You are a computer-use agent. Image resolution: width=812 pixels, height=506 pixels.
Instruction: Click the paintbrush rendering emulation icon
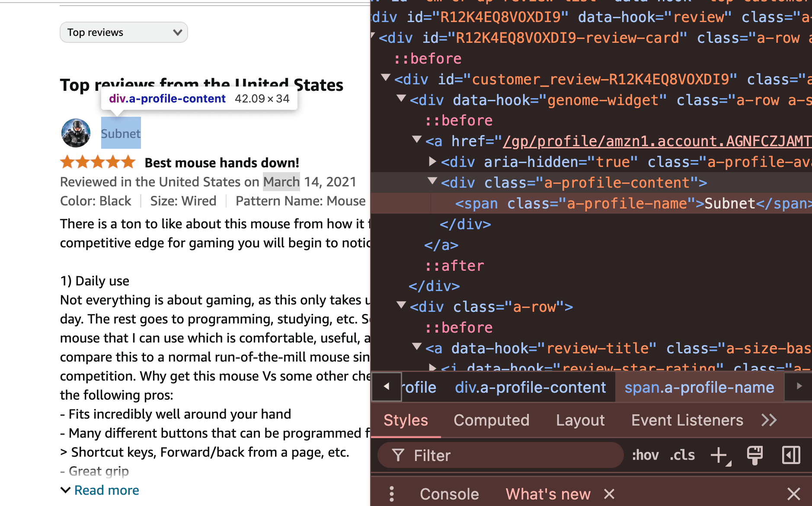[755, 455]
